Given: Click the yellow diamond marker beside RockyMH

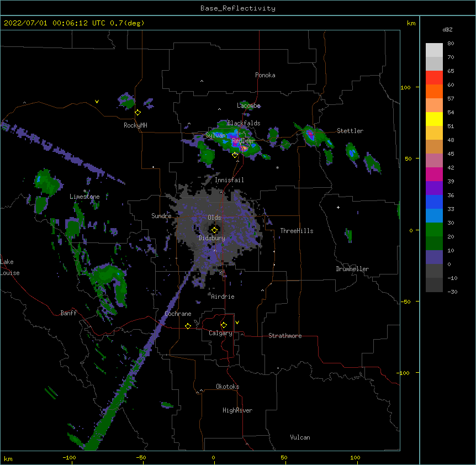Looking at the screenshot, I should [138, 113].
